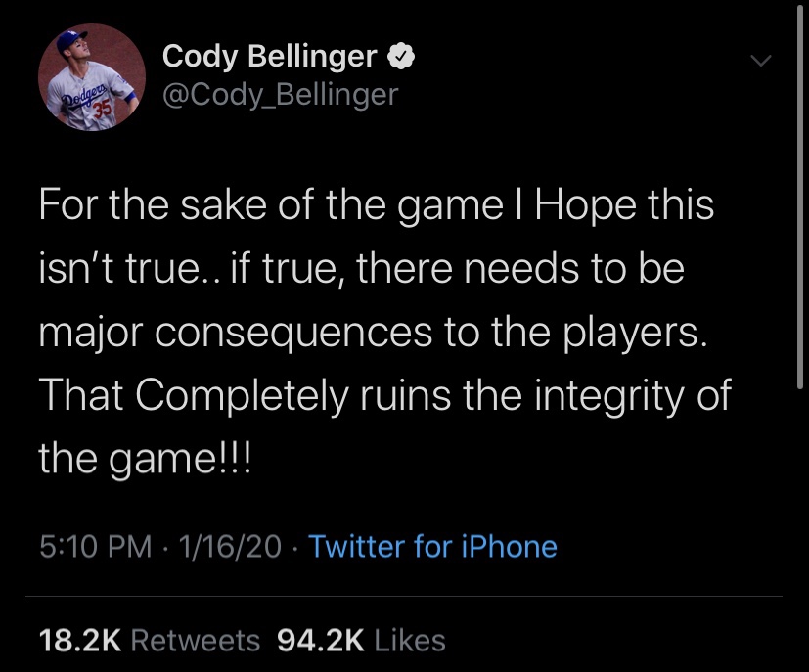This screenshot has width=809, height=672.
Task: Open the @Cody_Bellinger handle link
Action: click(x=280, y=95)
